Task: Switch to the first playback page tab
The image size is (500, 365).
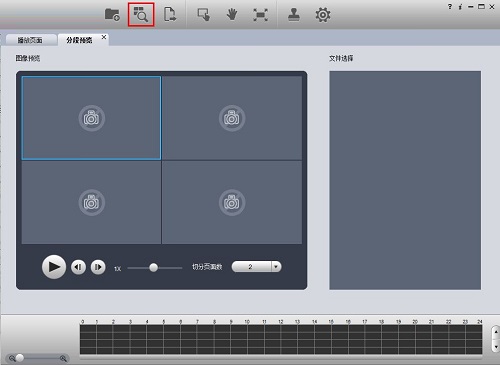Action: point(30,40)
